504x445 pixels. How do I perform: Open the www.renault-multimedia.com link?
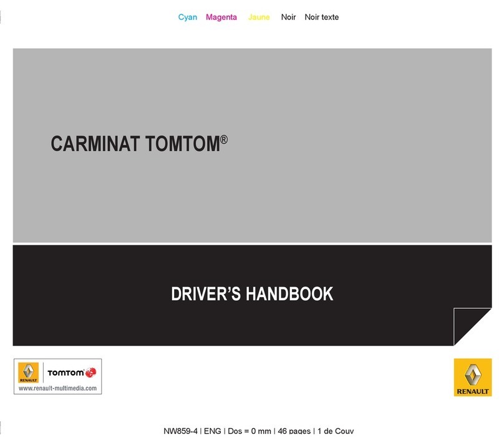tap(57, 388)
